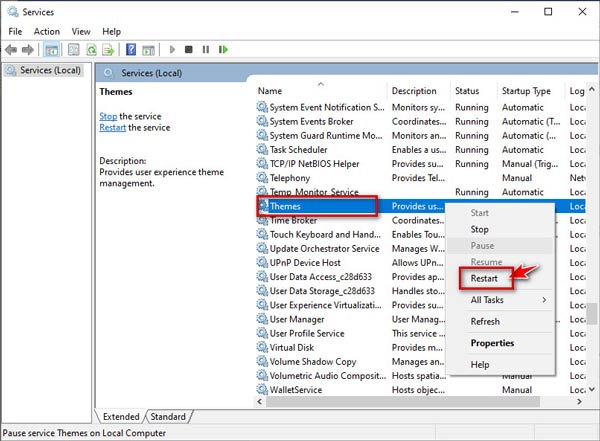Switch to the Standard tab
This screenshot has width=600, height=441.
point(168,415)
